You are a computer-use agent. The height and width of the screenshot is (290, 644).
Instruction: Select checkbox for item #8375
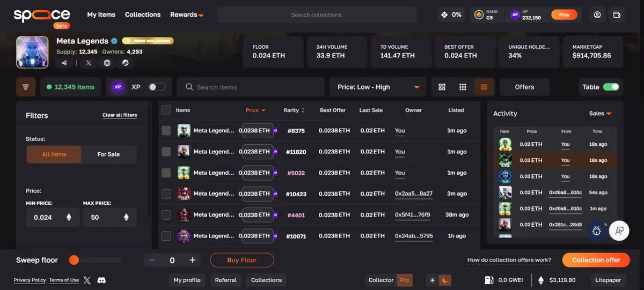pos(166,130)
